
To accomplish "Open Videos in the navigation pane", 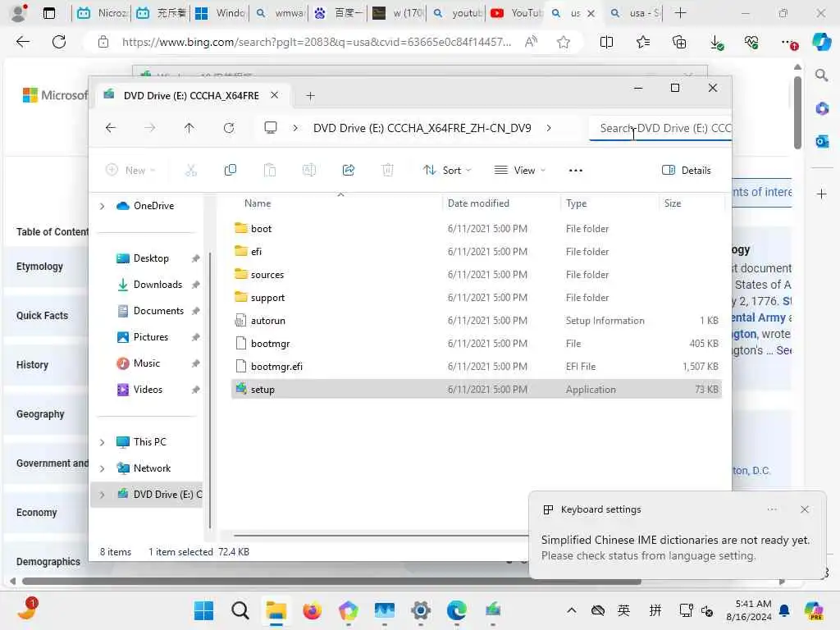I will point(148,390).
